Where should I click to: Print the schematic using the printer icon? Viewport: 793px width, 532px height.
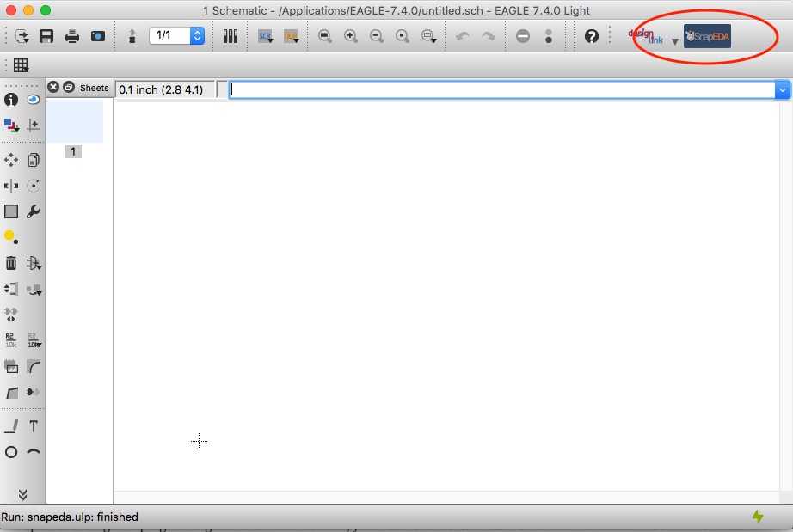click(x=71, y=36)
